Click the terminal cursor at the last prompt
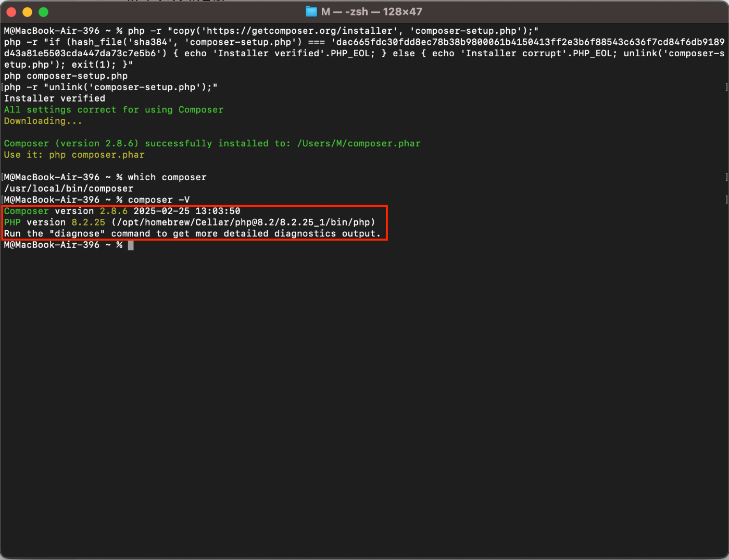The height and width of the screenshot is (560, 729). [131, 245]
